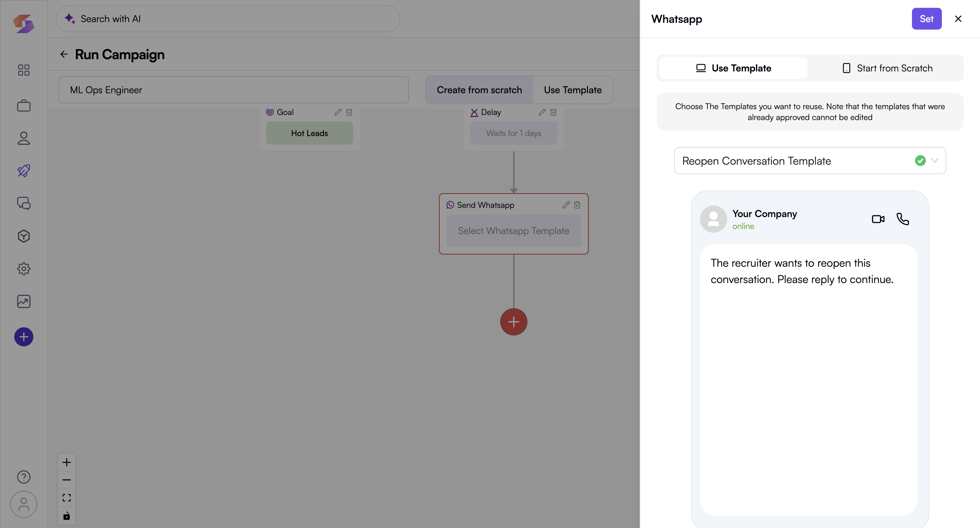Go back using the arrow beside Run Campaign
Viewport: 980px width, 528px height.
coord(64,54)
